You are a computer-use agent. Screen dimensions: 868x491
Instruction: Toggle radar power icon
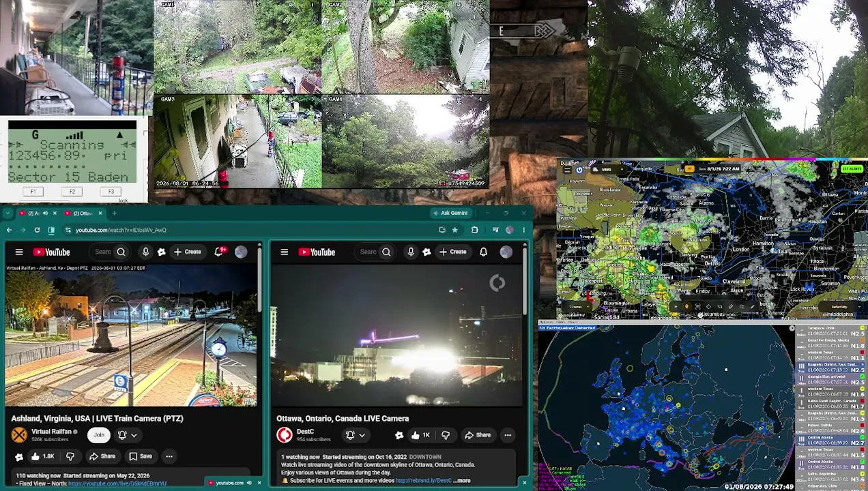click(x=579, y=170)
